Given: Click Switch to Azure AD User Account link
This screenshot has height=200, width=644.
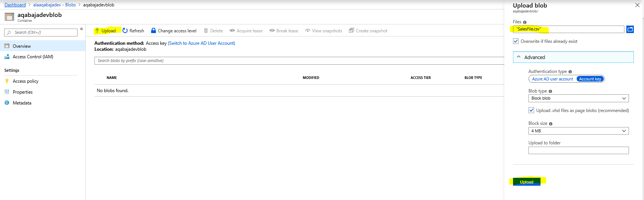Looking at the screenshot, I should click(x=201, y=43).
